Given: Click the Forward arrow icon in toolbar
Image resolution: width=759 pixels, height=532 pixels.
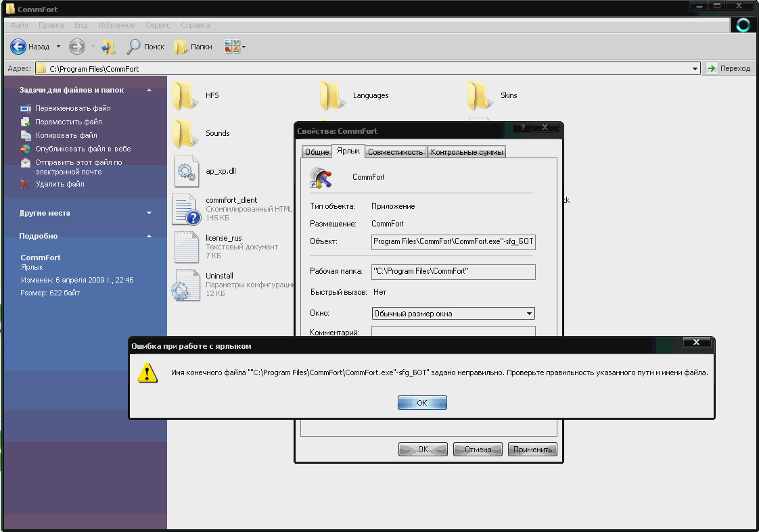Looking at the screenshot, I should coord(77,47).
